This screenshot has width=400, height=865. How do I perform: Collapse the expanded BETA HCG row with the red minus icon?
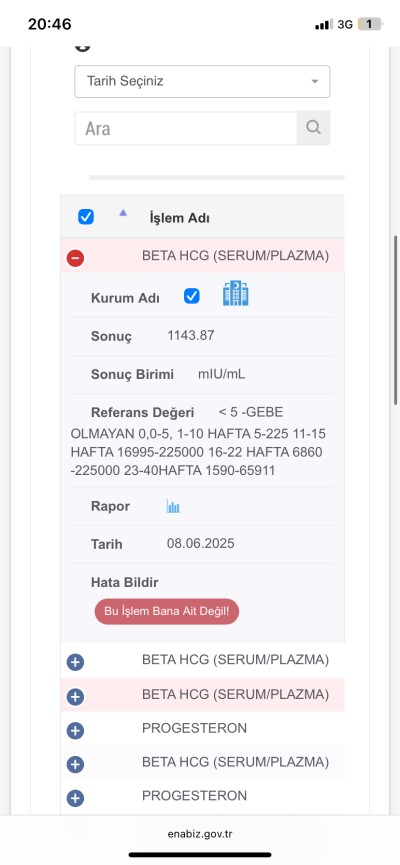[76, 258]
